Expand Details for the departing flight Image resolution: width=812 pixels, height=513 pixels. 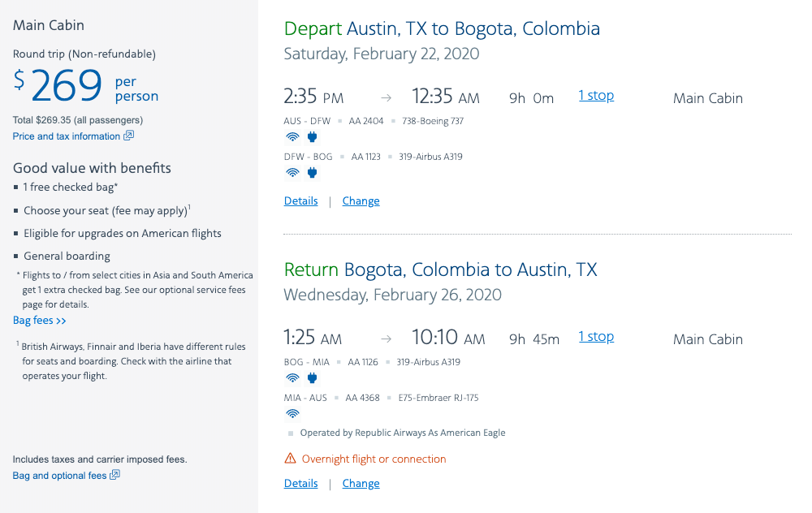pos(300,201)
